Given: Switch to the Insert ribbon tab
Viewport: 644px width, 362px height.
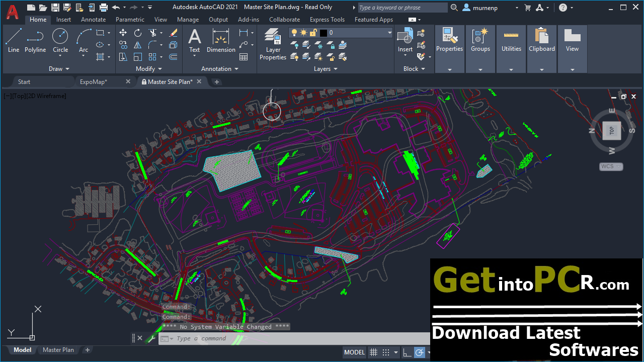Looking at the screenshot, I should point(63,20).
